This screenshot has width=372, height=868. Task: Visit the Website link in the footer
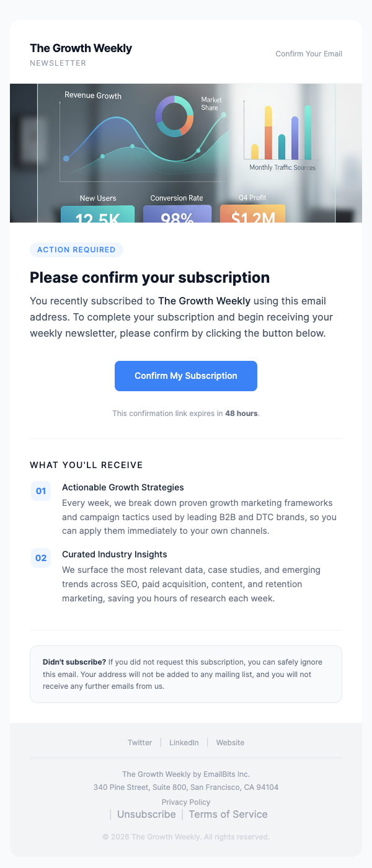pos(230,742)
